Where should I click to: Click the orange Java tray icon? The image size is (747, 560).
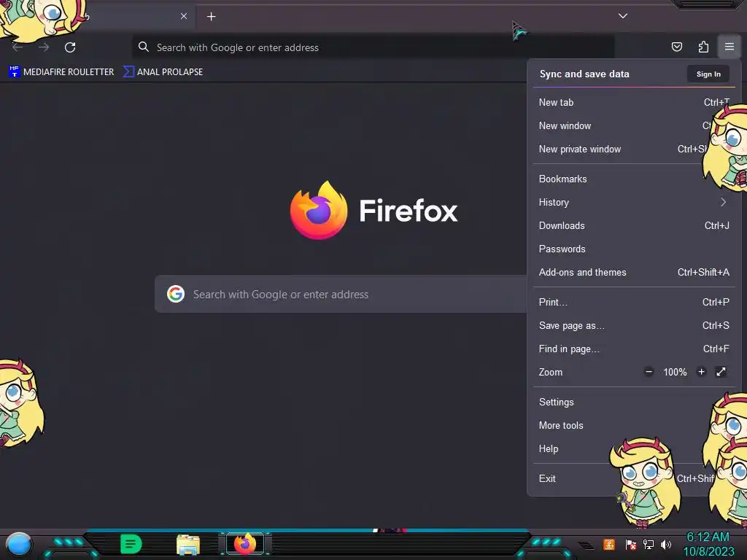pyautogui.click(x=608, y=544)
